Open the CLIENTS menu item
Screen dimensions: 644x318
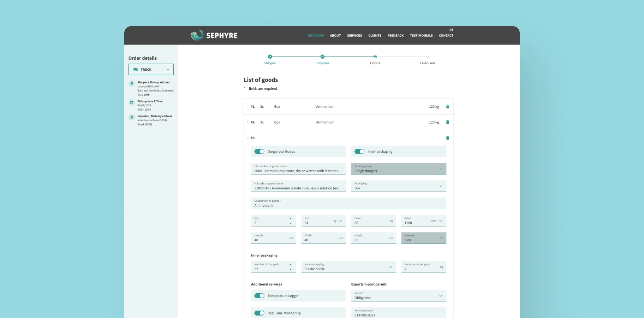(x=375, y=36)
